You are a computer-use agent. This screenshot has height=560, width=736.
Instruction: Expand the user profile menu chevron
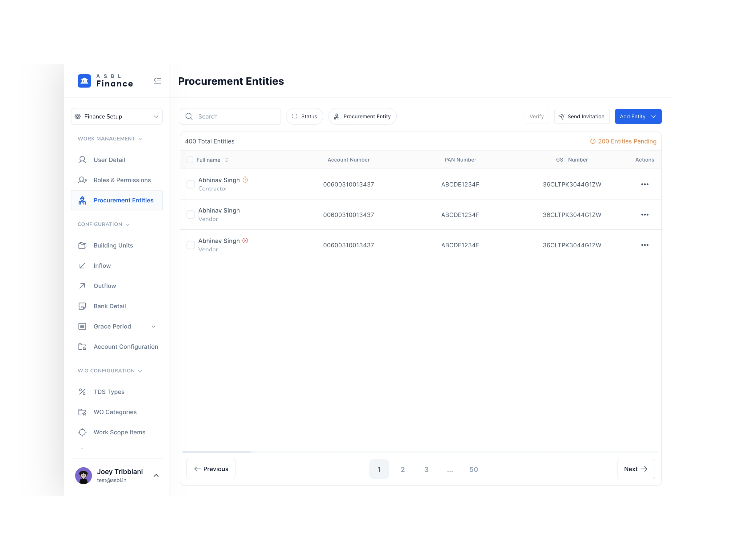[156, 475]
